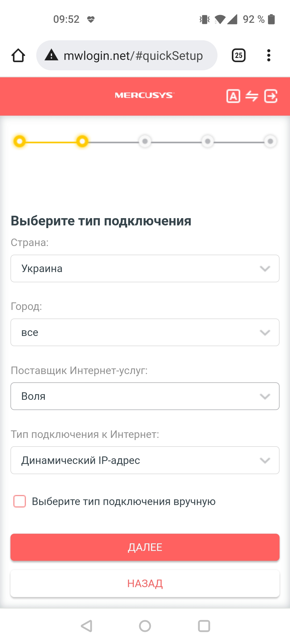Screen dimensions: 290x644
Task: Tap the browser home icon
Action: [x=18, y=56]
